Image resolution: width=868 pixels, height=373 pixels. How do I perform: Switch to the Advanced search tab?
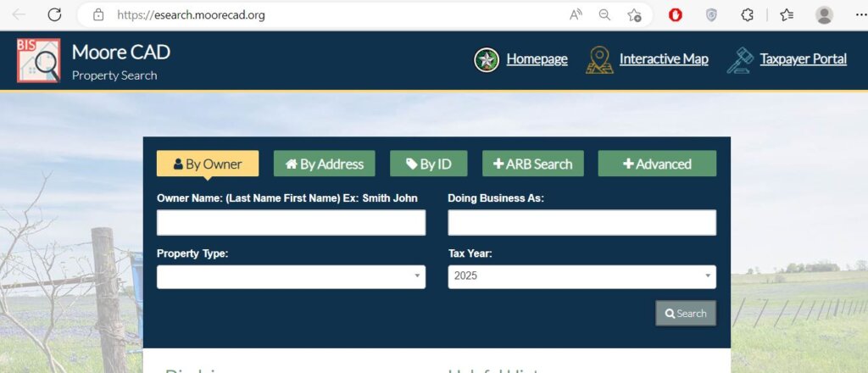point(657,164)
